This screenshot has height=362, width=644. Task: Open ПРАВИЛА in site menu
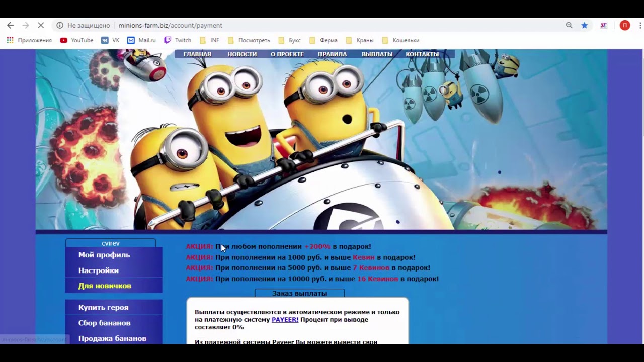click(332, 54)
